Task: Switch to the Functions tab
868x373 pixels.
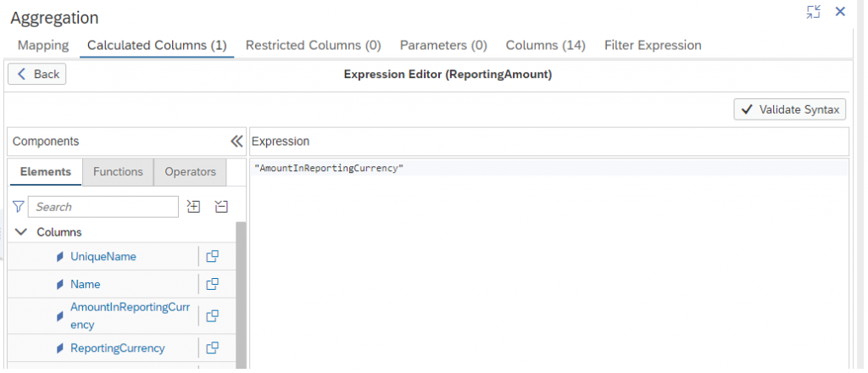Action: 118,171
